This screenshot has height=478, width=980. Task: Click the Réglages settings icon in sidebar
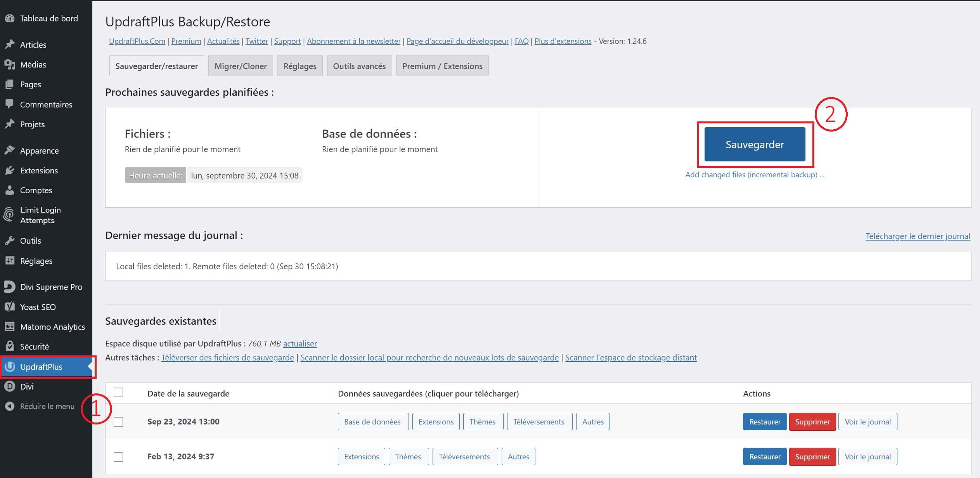(10, 261)
